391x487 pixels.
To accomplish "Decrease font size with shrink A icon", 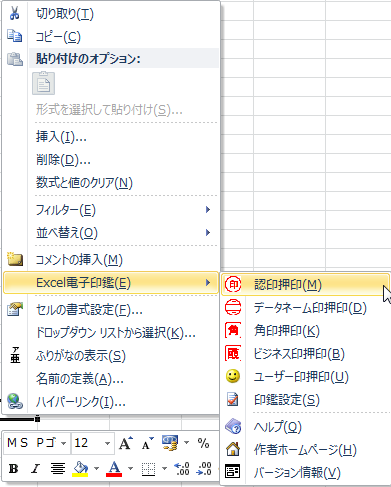I will pyautogui.click(x=148, y=443).
